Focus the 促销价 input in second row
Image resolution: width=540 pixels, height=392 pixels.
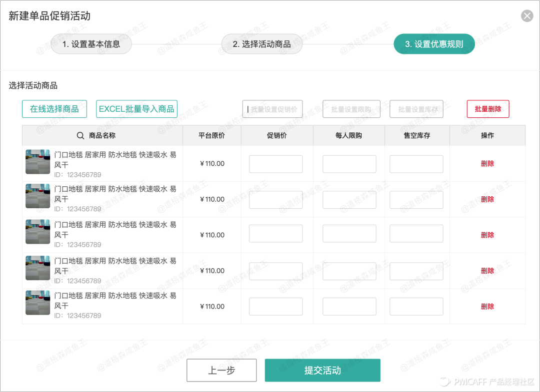click(276, 200)
